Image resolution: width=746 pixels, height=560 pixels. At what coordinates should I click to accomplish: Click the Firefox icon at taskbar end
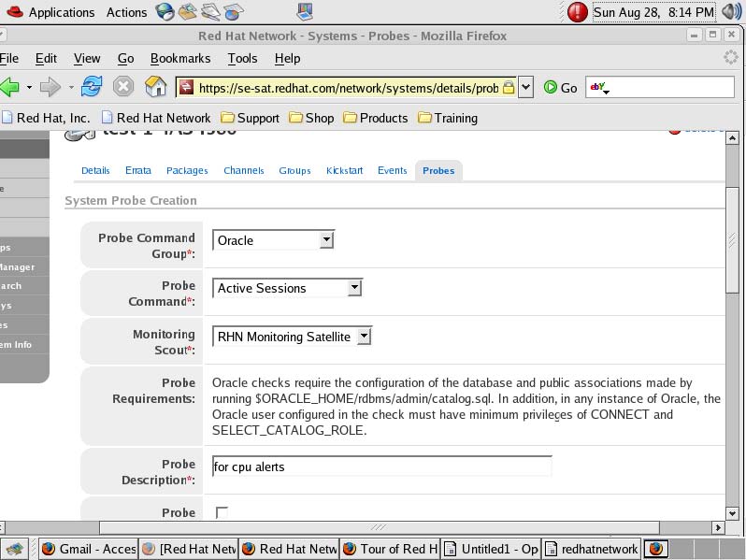(656, 549)
